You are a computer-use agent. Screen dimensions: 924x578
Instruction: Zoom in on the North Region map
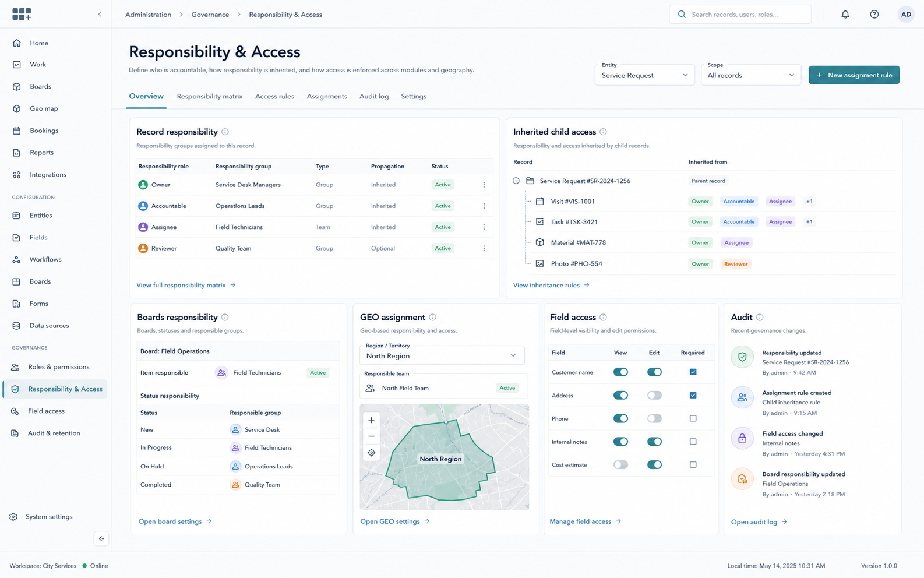pos(371,420)
